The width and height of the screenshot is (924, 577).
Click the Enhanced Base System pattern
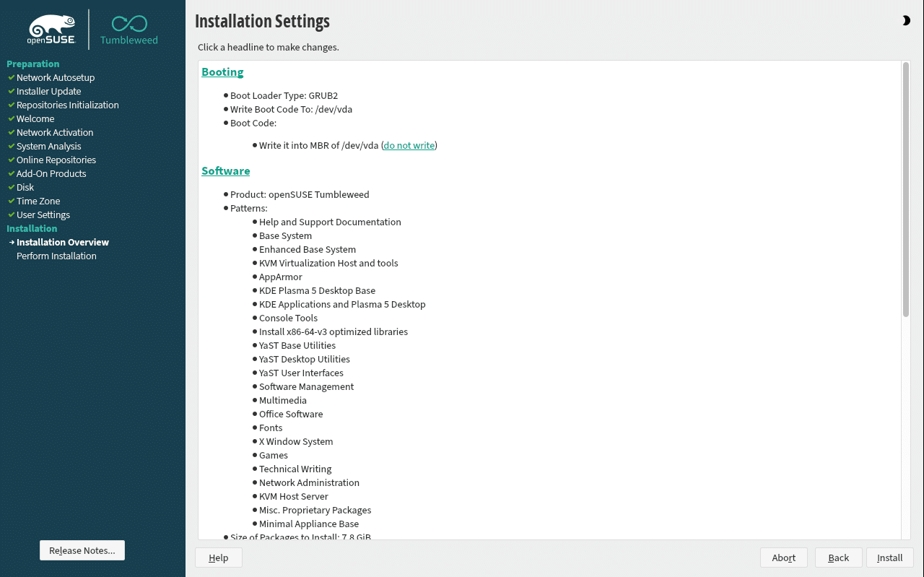(308, 249)
